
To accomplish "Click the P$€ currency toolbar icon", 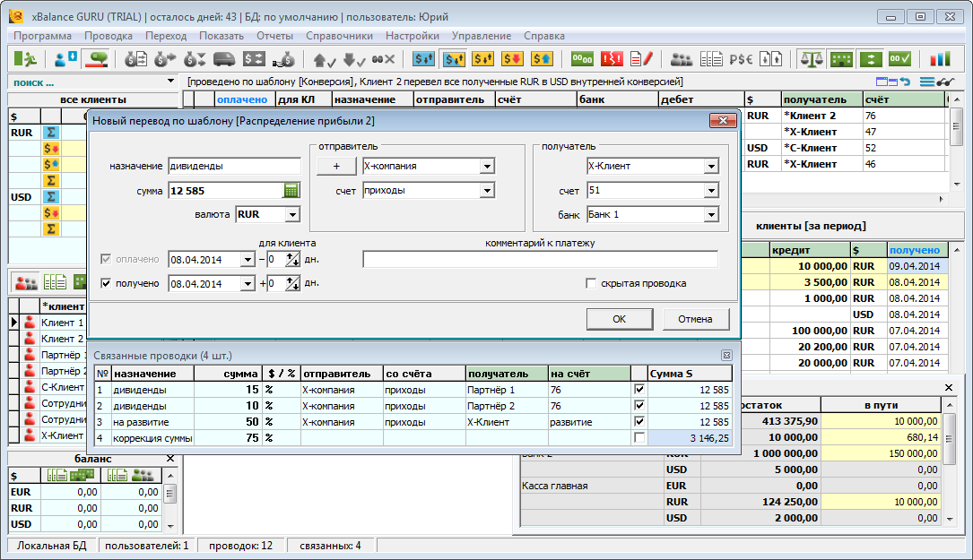I will (x=741, y=59).
